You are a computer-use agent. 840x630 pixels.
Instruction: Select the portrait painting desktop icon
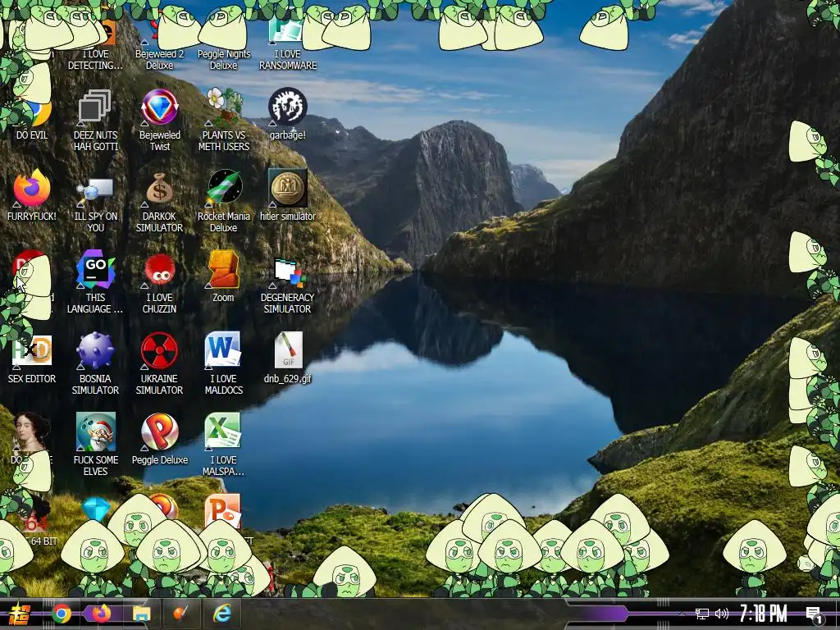[32, 431]
